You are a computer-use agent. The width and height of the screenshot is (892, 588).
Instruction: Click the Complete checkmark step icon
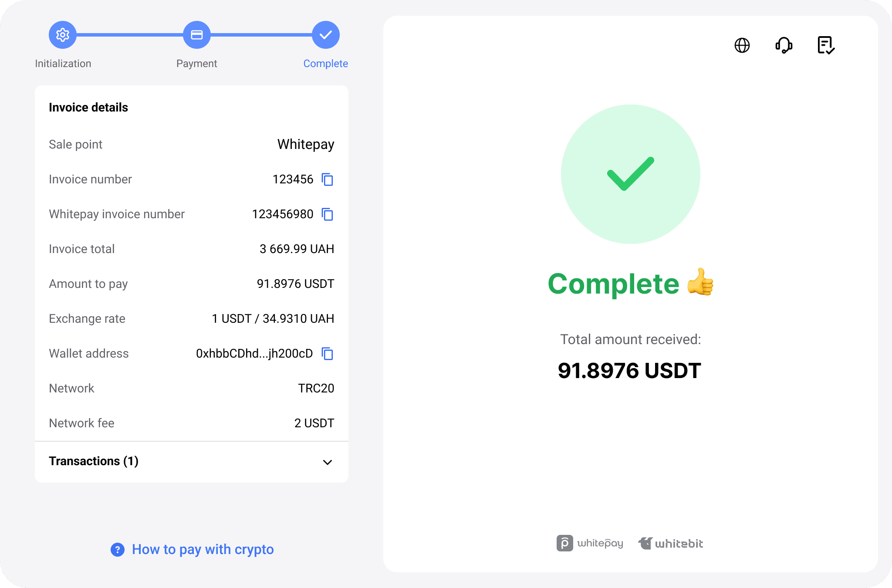coord(325,34)
